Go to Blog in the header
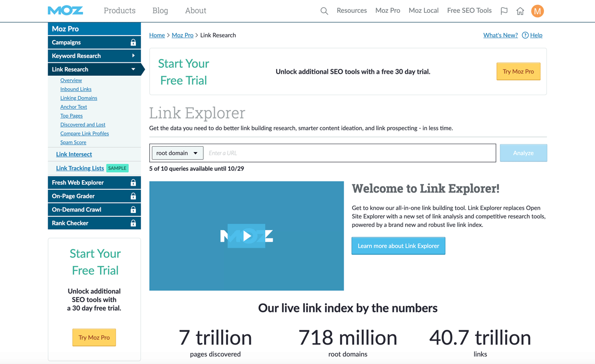The height and width of the screenshot is (364, 595). [160, 10]
